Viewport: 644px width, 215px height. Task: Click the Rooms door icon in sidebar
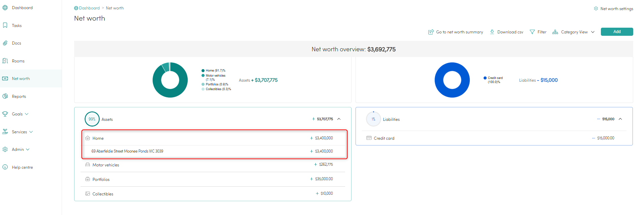[x=5, y=61]
